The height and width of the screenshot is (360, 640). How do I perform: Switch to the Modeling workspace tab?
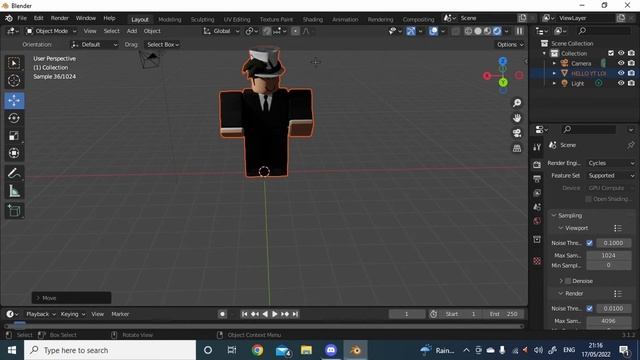coord(169,20)
